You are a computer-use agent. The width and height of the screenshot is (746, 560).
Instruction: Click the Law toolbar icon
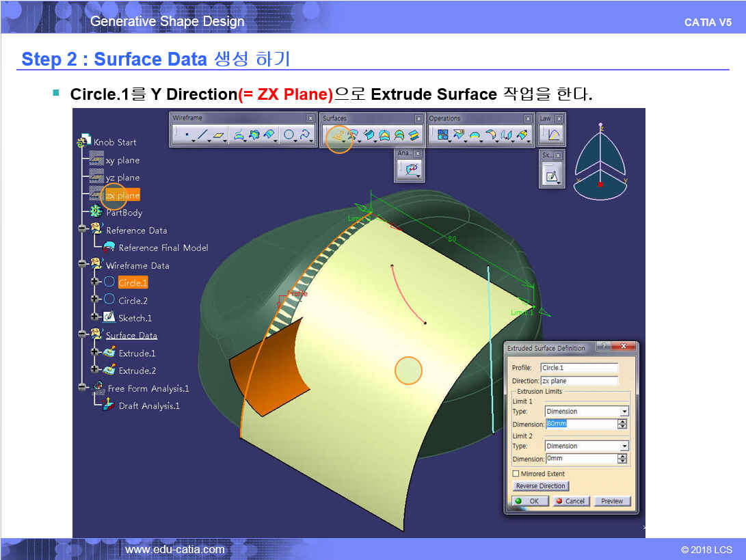pyautogui.click(x=553, y=135)
